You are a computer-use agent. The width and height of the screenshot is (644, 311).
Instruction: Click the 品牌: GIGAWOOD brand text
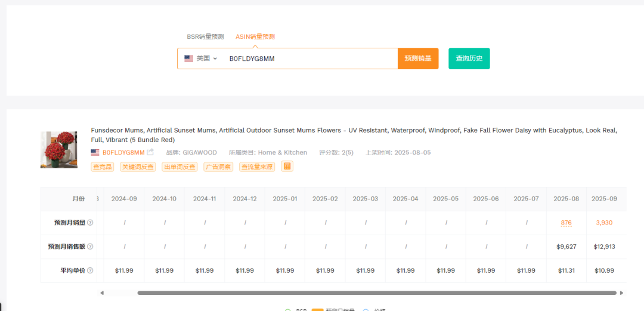click(191, 153)
